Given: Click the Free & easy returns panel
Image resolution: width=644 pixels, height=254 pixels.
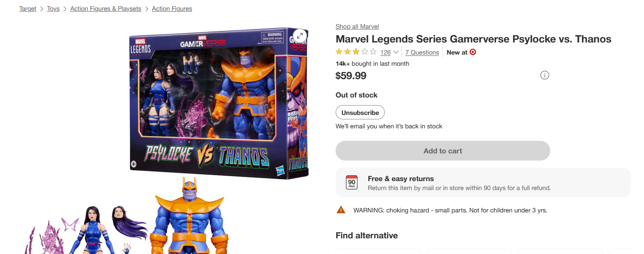Looking at the screenshot, I should [x=483, y=182].
